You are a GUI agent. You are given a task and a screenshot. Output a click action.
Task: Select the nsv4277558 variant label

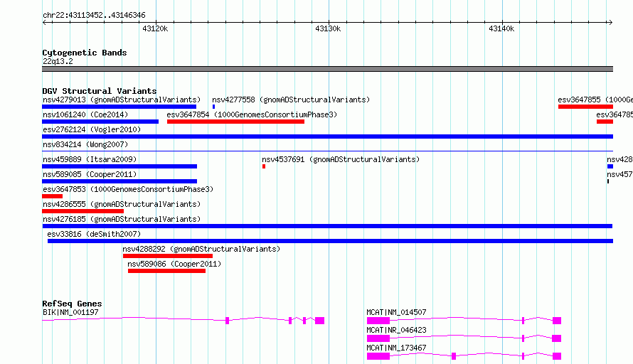click(x=291, y=100)
